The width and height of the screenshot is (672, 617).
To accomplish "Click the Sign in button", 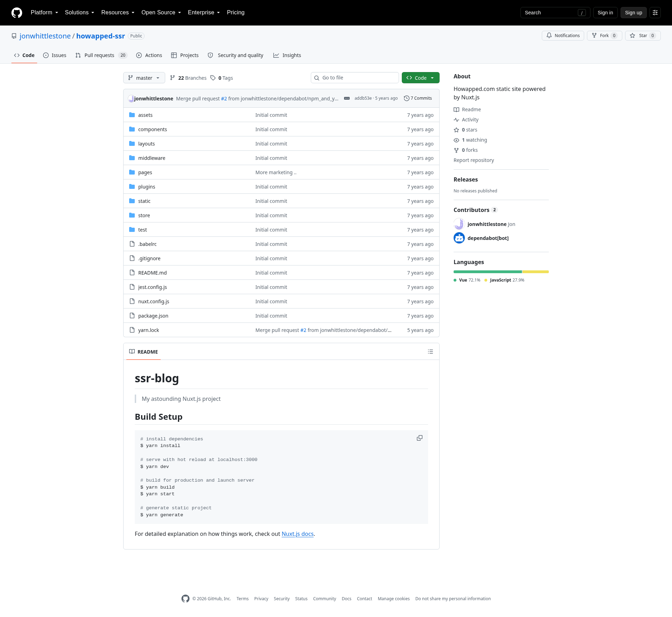I will (605, 13).
